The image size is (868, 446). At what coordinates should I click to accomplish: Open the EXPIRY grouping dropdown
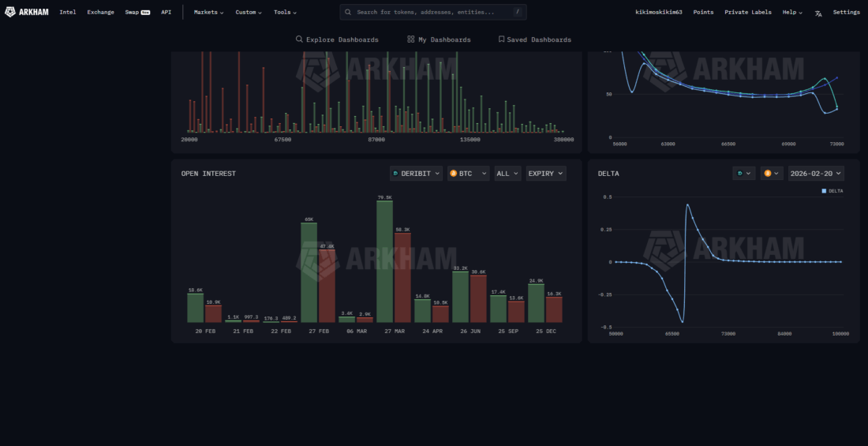pos(546,174)
